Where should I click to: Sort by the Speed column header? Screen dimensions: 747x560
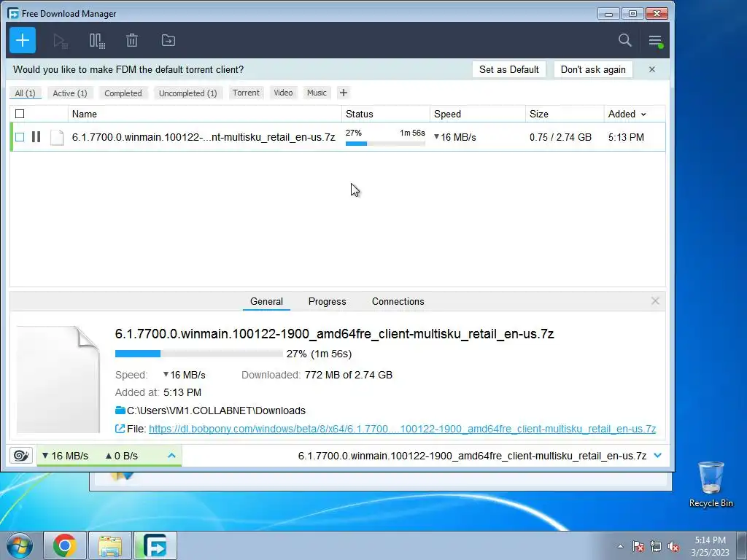pos(478,114)
